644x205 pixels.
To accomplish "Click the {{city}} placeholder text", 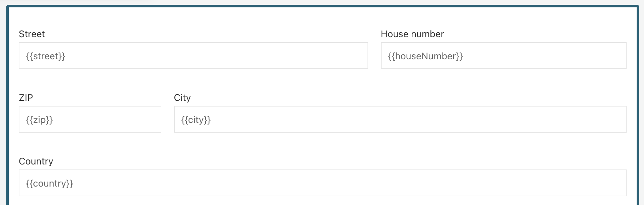I will pos(196,120).
